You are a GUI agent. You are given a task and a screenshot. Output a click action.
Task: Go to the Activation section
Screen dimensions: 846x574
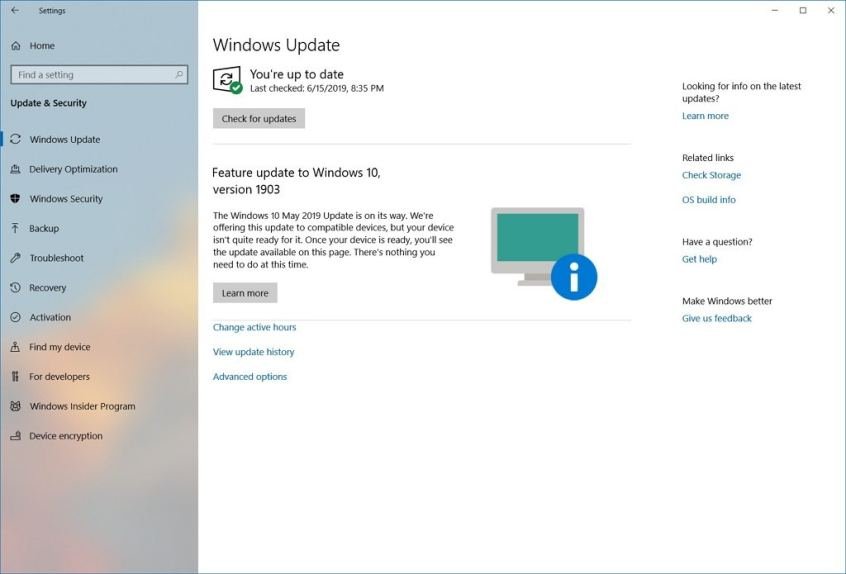coord(50,318)
